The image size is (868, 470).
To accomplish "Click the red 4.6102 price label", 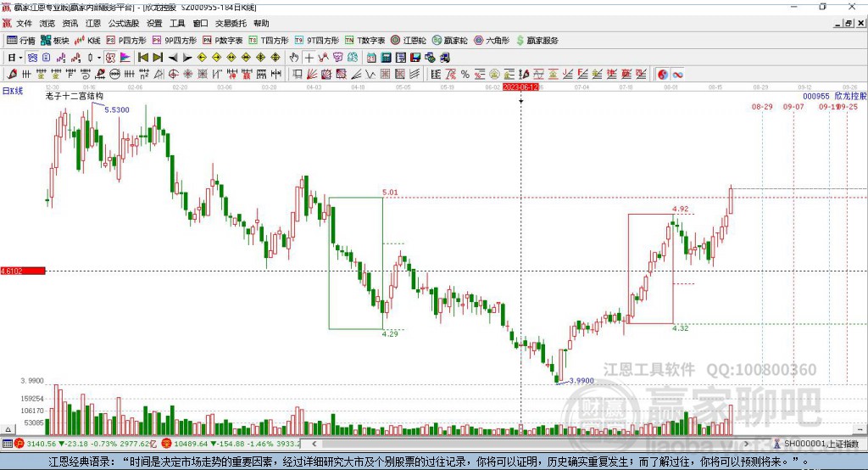I will pyautogui.click(x=23, y=271).
